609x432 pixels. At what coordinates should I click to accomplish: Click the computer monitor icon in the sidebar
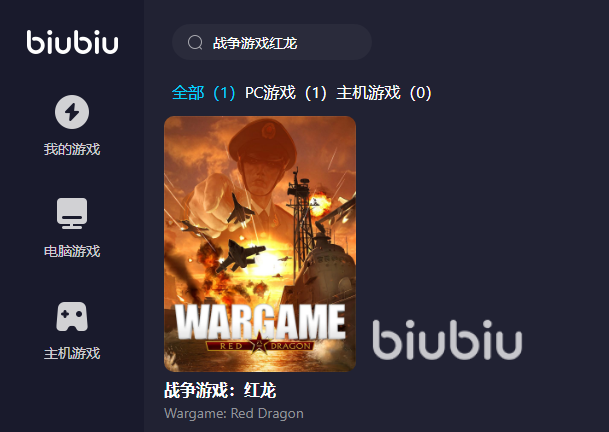pyautogui.click(x=72, y=213)
